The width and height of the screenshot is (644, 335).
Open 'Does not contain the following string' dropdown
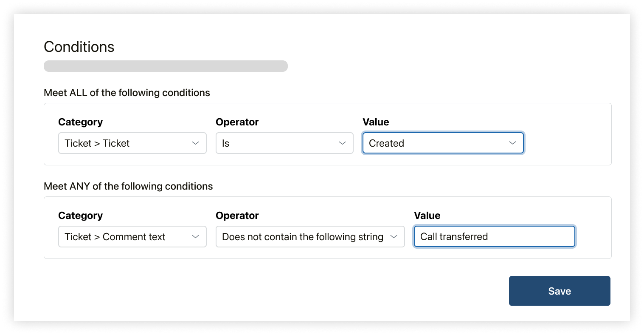304,237
